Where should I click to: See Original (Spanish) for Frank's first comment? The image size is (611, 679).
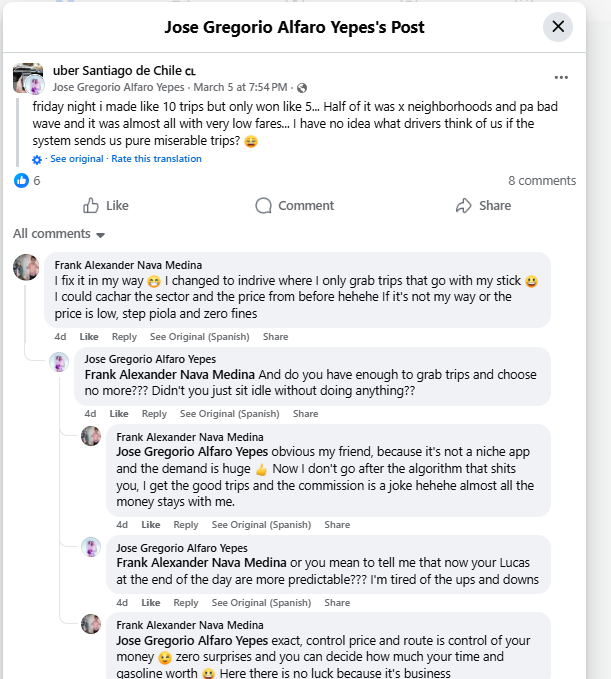click(x=200, y=337)
